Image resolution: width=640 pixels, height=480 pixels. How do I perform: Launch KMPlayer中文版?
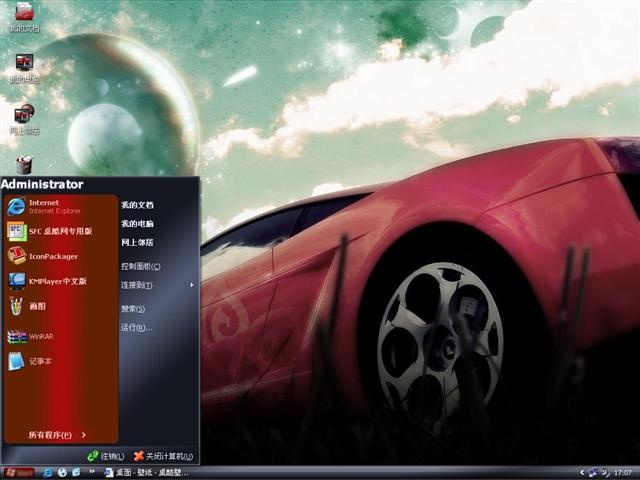(x=60, y=281)
